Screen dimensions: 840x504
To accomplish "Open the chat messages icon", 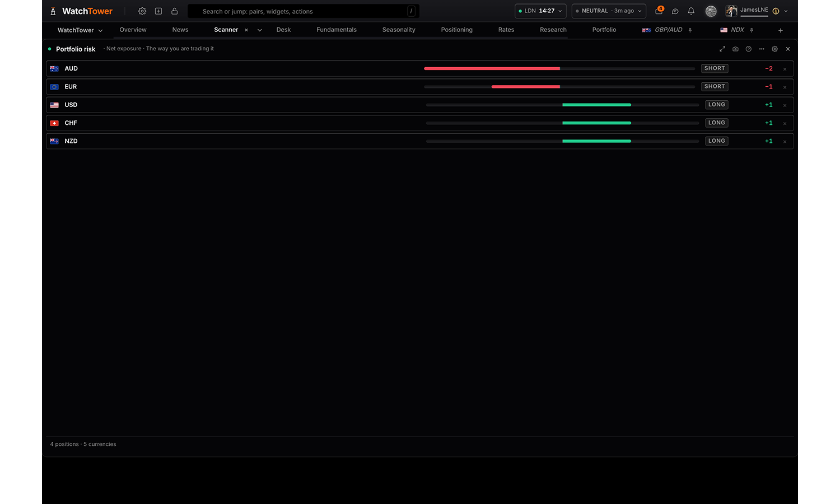I will click(675, 11).
